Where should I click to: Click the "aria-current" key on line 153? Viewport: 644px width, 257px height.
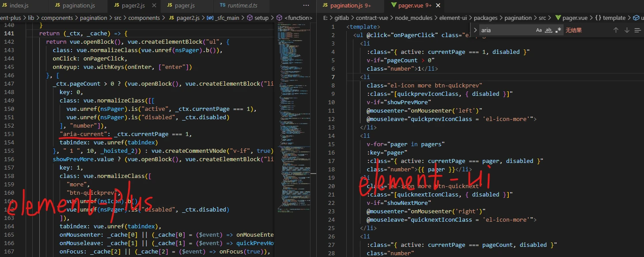click(84, 134)
